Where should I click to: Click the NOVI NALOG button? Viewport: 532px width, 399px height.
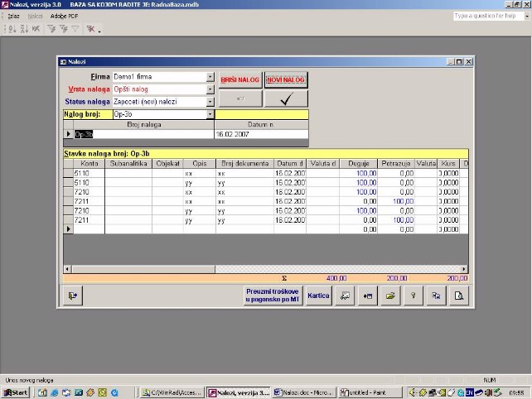(x=286, y=79)
